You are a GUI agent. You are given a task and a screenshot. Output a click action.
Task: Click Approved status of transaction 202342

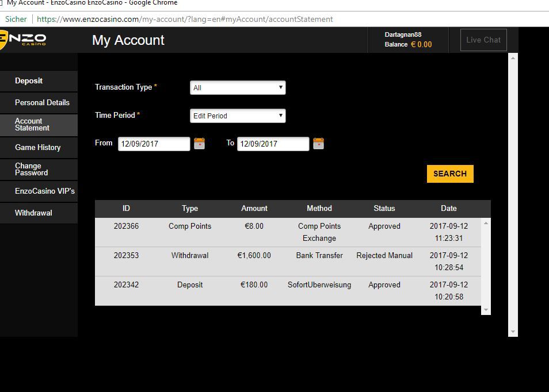[384, 285]
